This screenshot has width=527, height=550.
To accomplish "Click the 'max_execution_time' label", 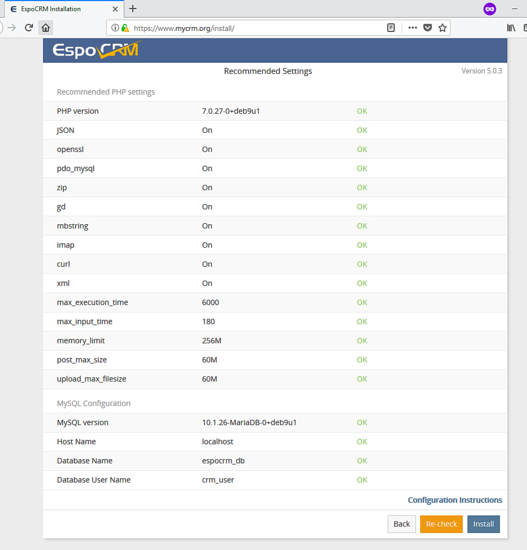I will 92,302.
